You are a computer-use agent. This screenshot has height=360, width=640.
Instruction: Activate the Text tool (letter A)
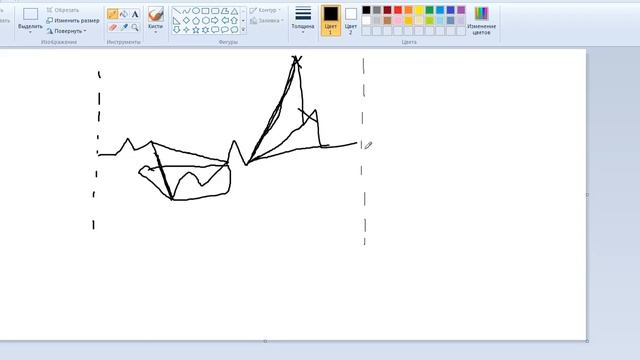pos(135,14)
